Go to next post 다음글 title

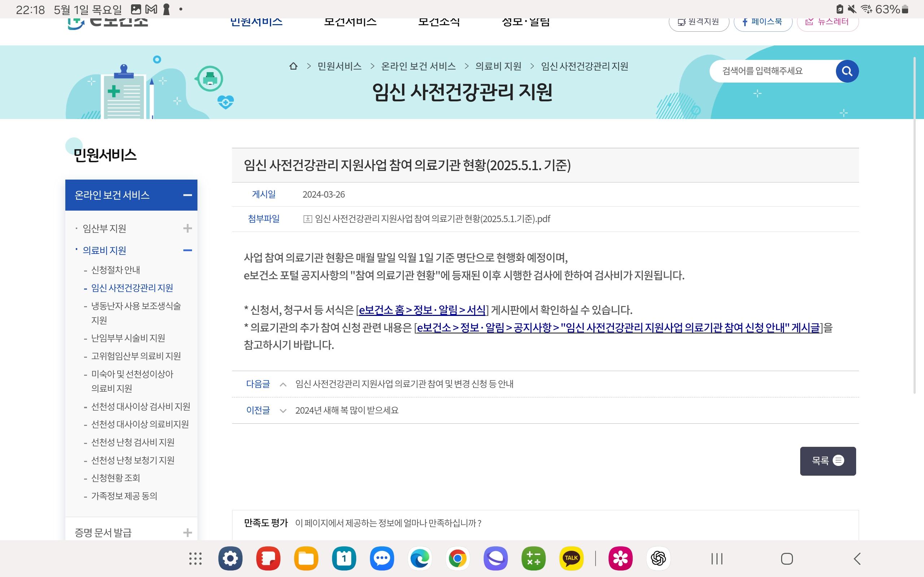pyautogui.click(x=404, y=384)
